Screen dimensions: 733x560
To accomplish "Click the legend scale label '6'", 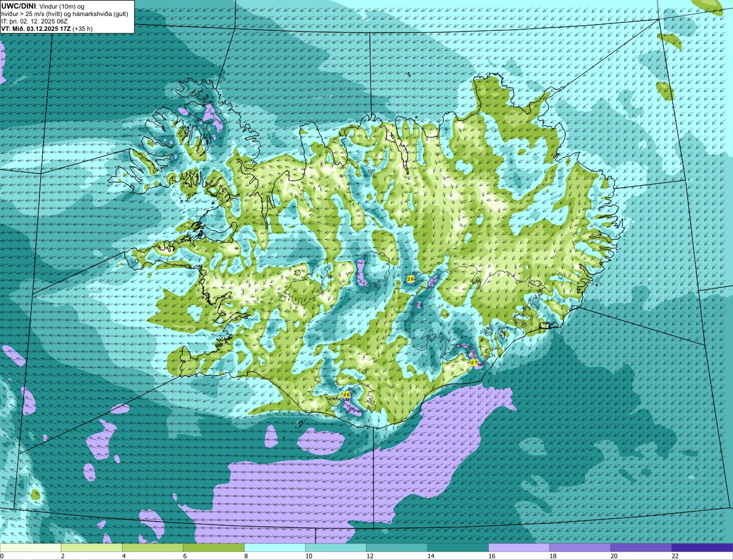I will pos(184,556).
